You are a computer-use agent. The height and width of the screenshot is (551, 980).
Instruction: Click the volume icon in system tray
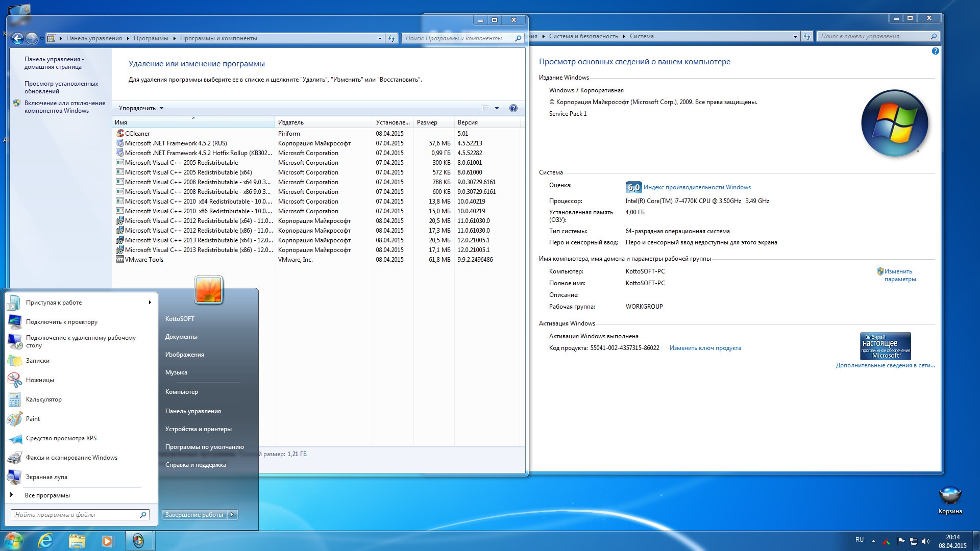point(926,541)
